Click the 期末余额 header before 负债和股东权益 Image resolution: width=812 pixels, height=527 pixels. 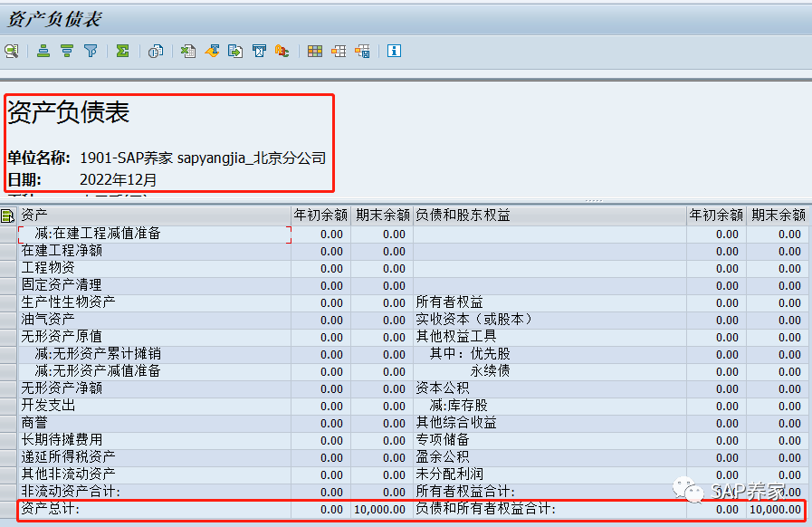pyautogui.click(x=382, y=215)
